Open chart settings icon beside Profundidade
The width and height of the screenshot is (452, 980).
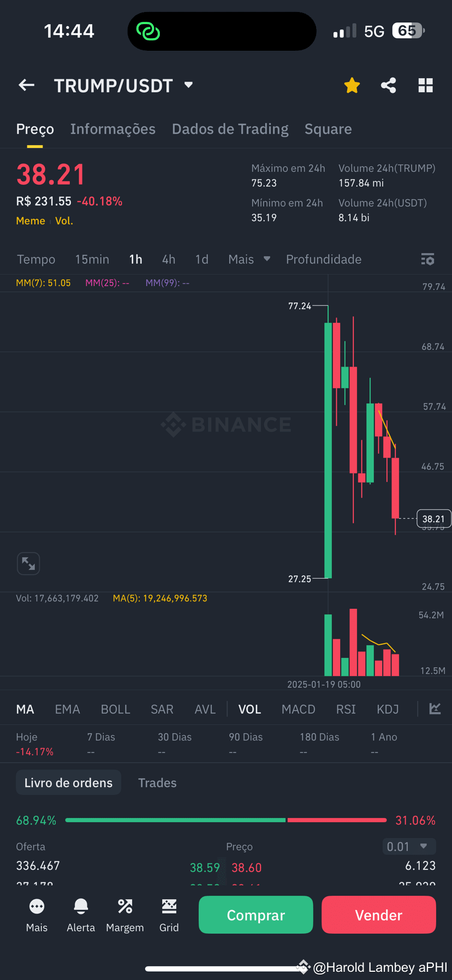(x=427, y=259)
